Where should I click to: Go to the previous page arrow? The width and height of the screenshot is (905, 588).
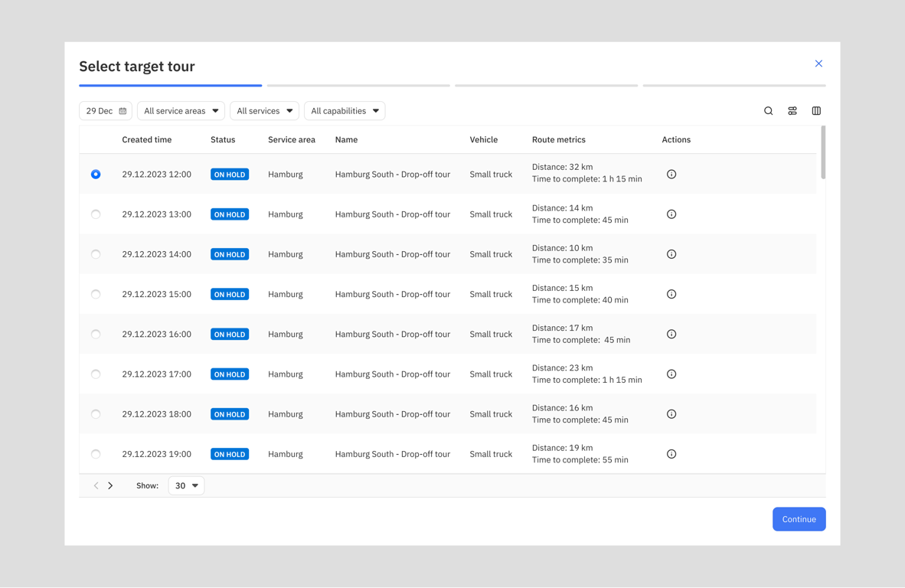(96, 486)
